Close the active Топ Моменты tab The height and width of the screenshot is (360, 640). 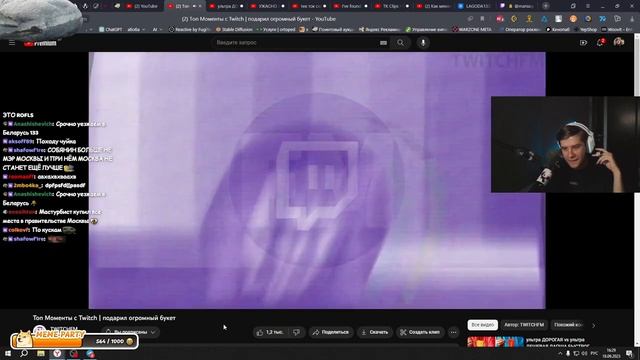click(200, 6)
